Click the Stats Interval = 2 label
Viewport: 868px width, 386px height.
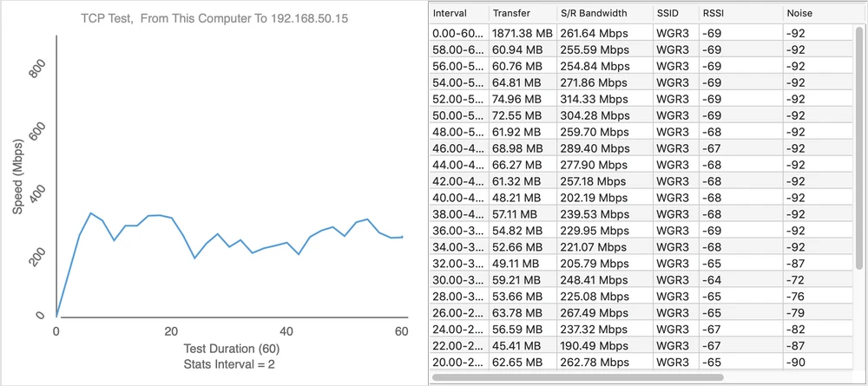coord(229,364)
